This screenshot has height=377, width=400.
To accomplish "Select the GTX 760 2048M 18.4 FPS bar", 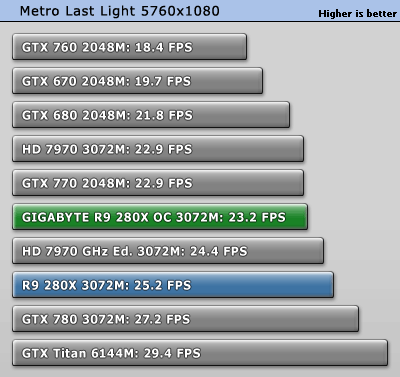I will [x=130, y=47].
